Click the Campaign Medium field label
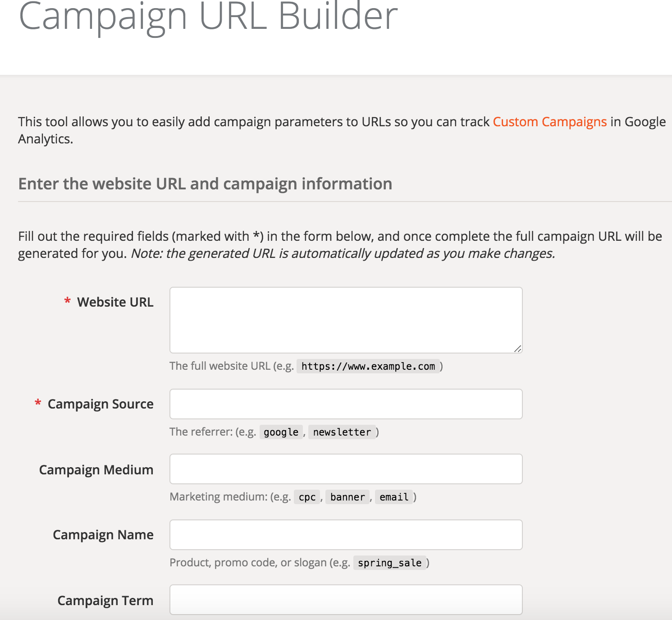This screenshot has width=672, height=620. click(x=96, y=470)
